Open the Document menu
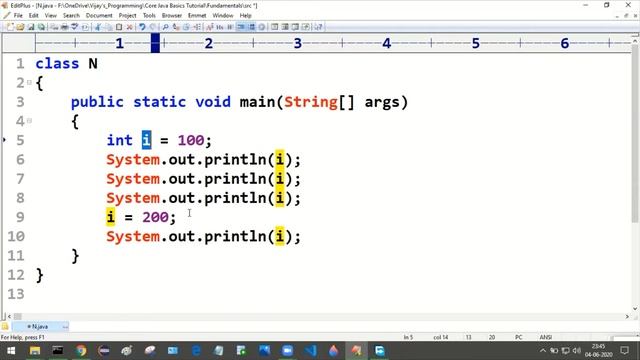 (x=99, y=16)
